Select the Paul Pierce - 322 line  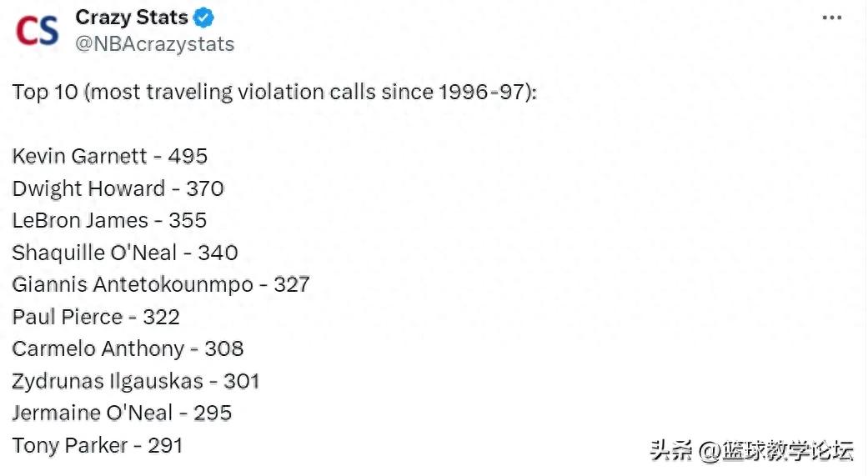pyautogui.click(x=96, y=317)
